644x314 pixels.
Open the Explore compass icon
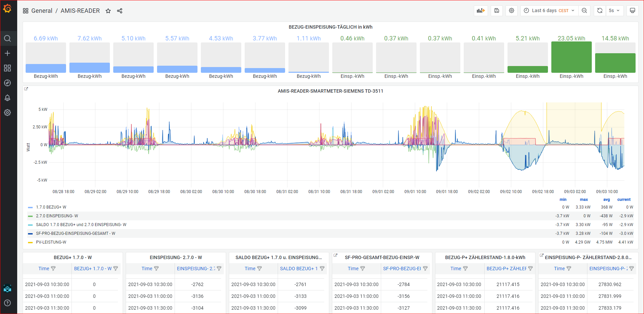7,83
